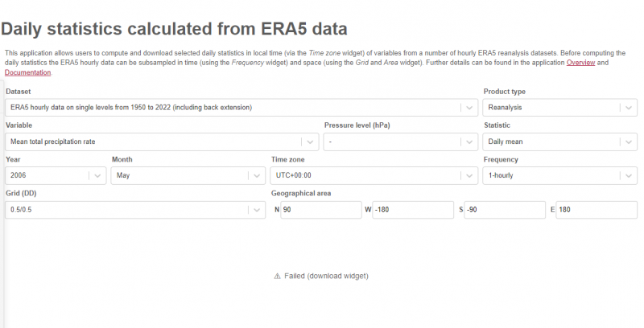Click the ERA5 hourly data dataset field
644x328 pixels.
pyautogui.click(x=225, y=108)
